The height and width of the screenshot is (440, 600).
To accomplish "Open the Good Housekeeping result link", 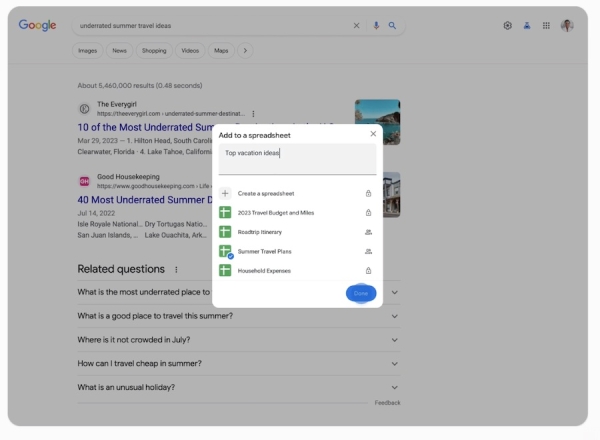I will click(x=144, y=200).
